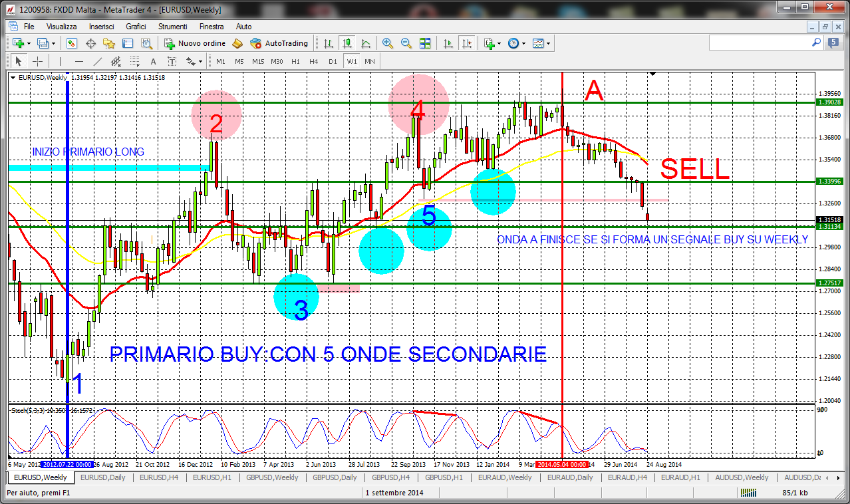Toggle chart Auto Scroll
Screen dimensions: 850x504
coord(448,43)
